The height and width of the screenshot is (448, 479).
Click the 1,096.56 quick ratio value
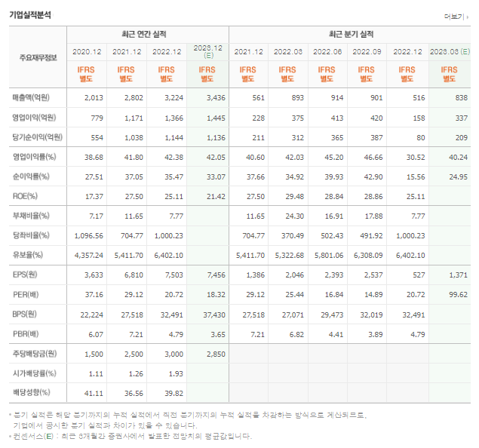click(x=89, y=236)
